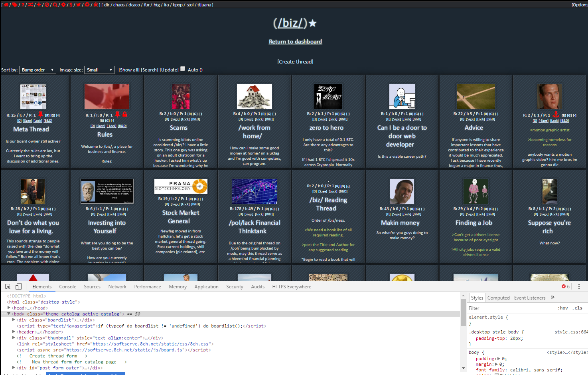Open the Zero Hero thread thumbnail
588x375 pixels.
click(x=328, y=96)
